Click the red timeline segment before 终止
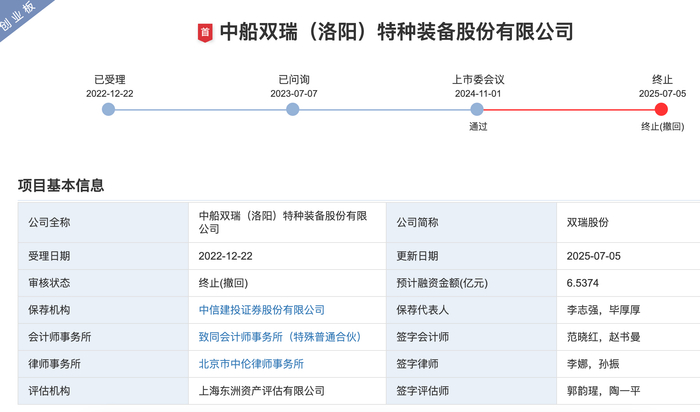 coord(570,109)
